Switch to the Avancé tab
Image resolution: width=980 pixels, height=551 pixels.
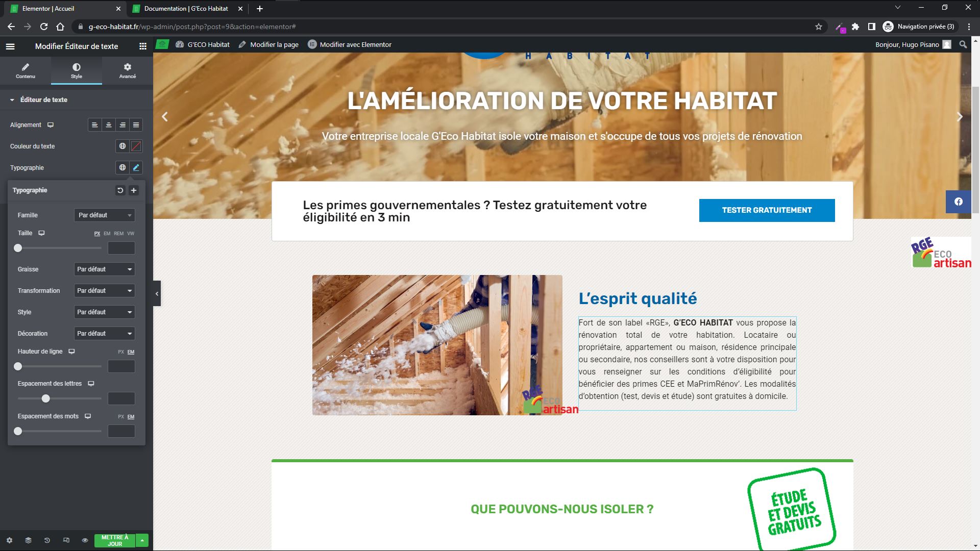point(128,70)
